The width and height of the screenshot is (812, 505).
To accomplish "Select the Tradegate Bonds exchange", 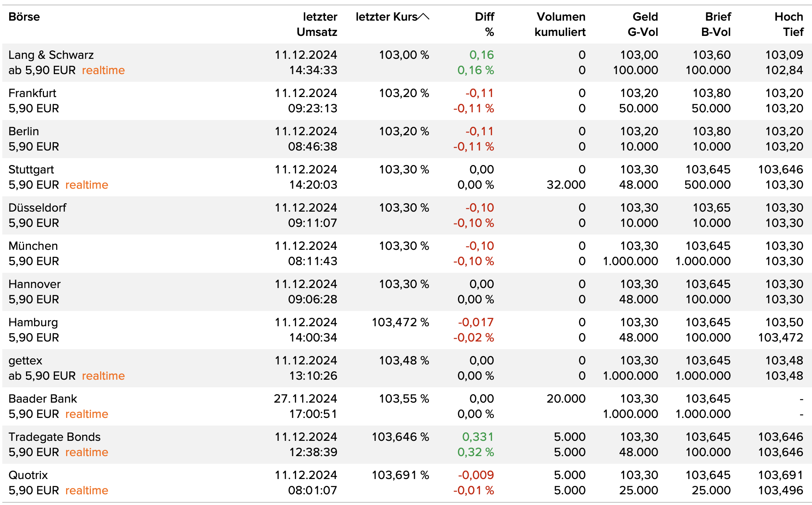I will coord(54,437).
